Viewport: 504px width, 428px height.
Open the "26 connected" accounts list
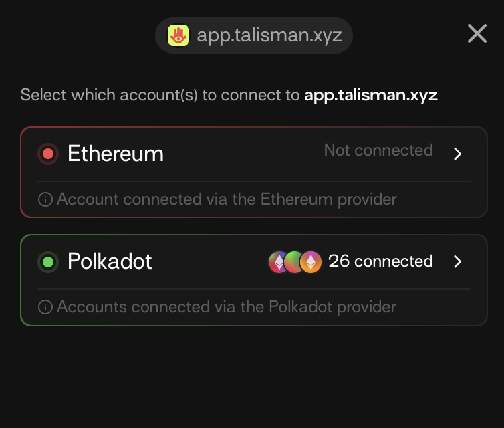(380, 261)
